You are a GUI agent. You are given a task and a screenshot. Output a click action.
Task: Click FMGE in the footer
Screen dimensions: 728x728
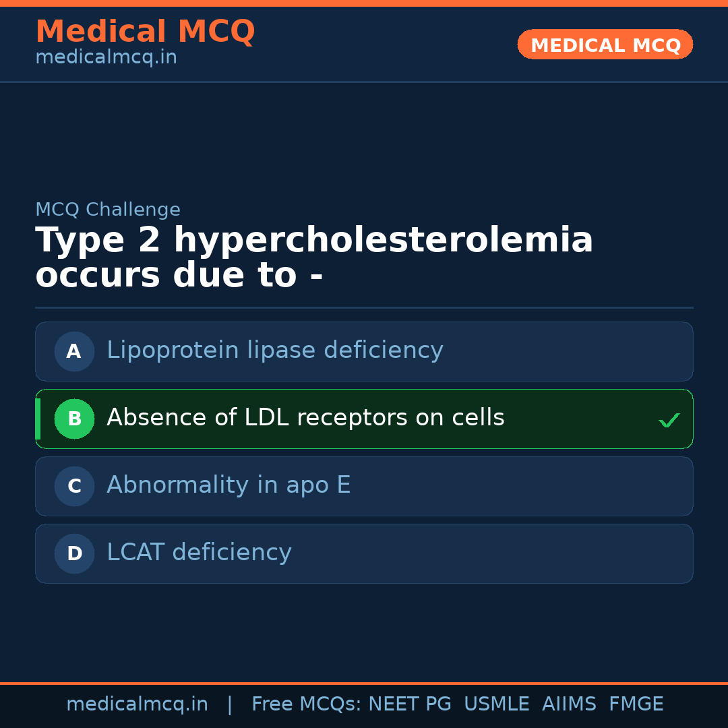(636, 704)
